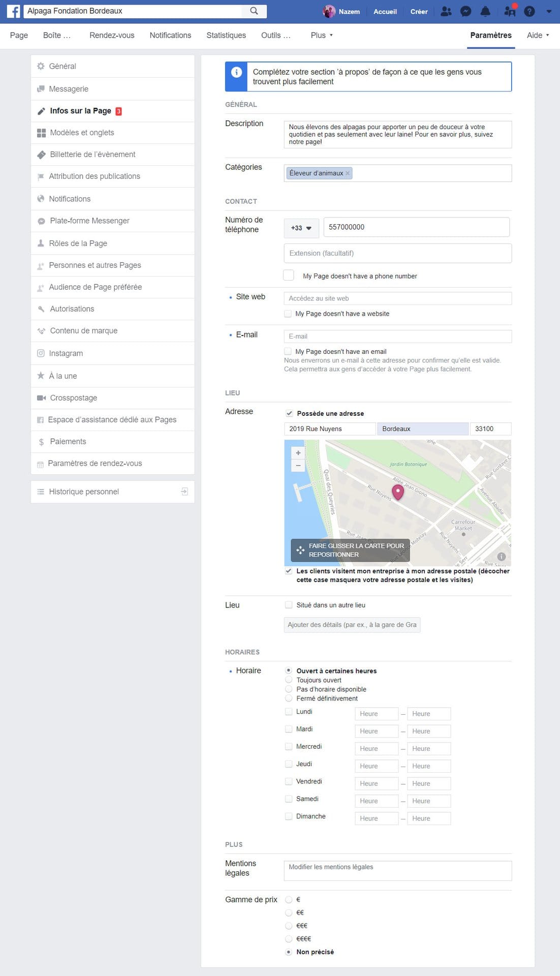Enable the Lundi checkbox
Viewport: 560px width, 976px height.
click(x=289, y=712)
